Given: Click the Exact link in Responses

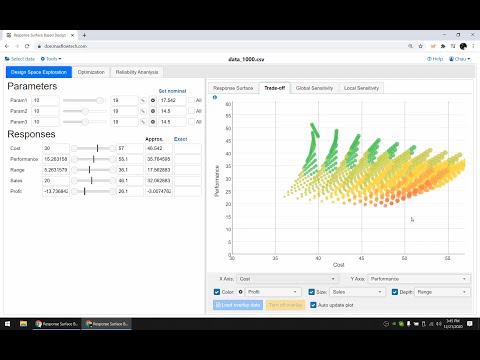Looking at the screenshot, I should click(180, 139).
